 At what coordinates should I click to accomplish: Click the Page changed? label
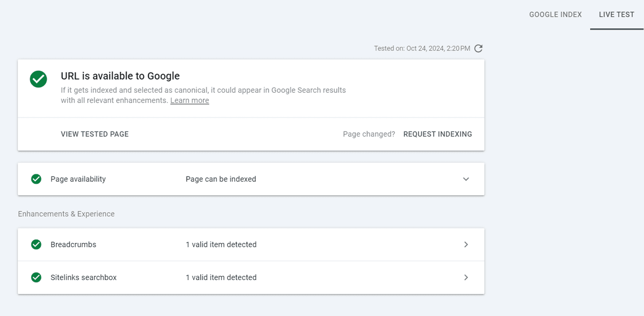(369, 134)
